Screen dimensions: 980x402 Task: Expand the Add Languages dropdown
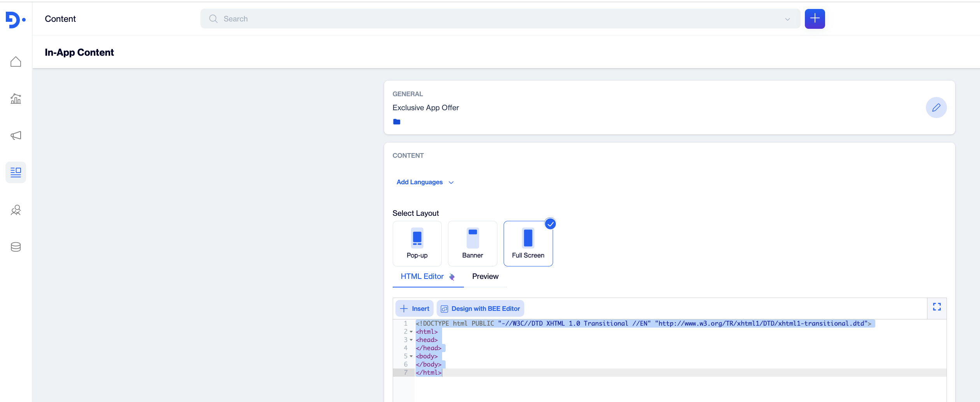pos(425,182)
